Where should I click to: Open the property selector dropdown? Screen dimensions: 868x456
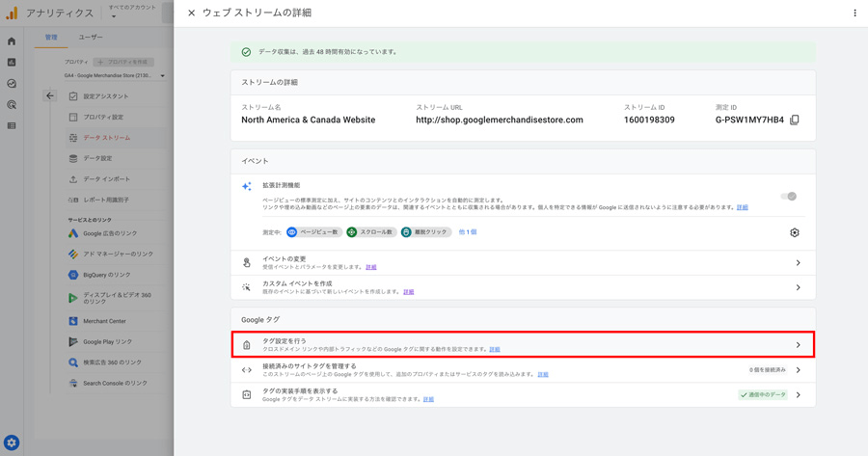[x=115, y=75]
